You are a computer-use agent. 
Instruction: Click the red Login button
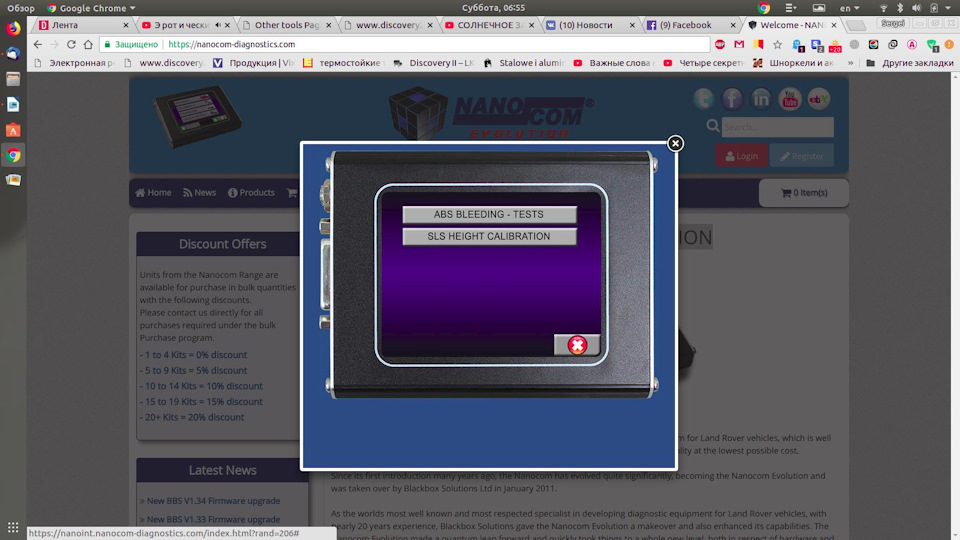point(741,156)
